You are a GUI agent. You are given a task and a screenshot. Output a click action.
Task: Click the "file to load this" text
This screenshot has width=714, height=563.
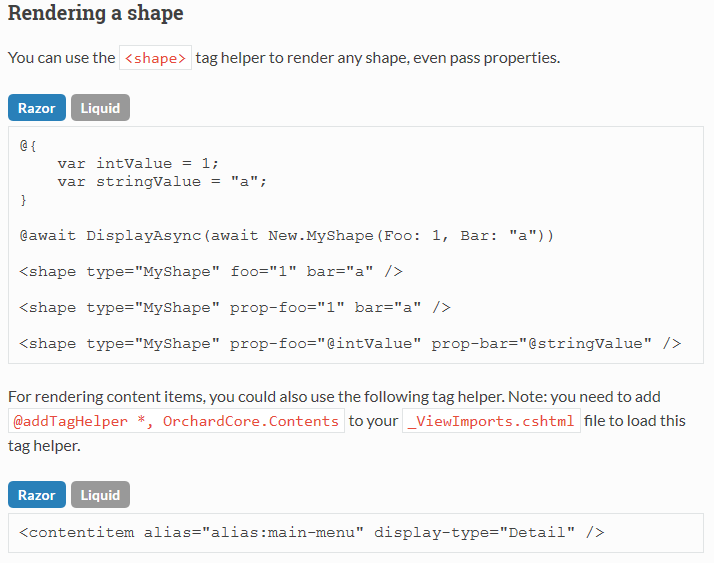tap(635, 421)
